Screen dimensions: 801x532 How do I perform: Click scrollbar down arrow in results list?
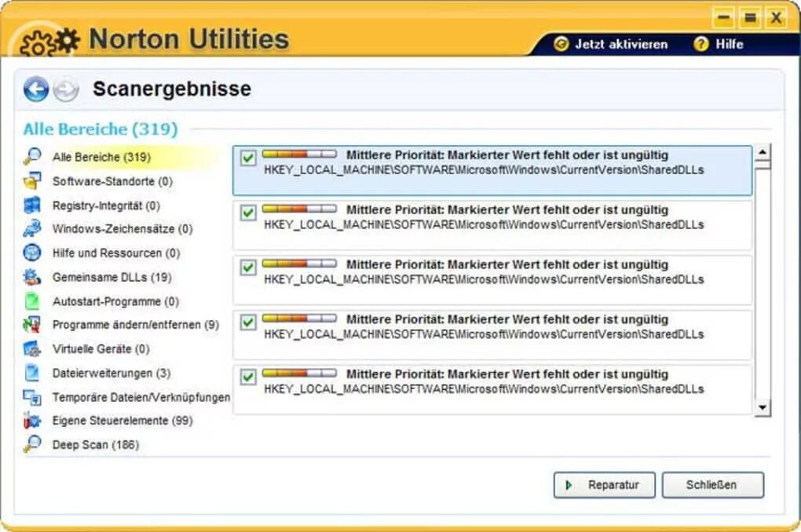pos(763,407)
